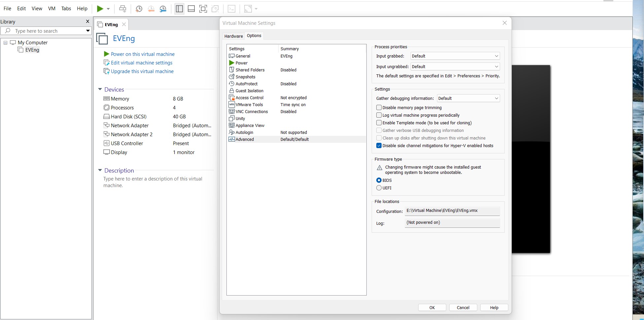Viewport: 644px width, 320px height.
Task: Close the EVEng tab
Action: 124,24
